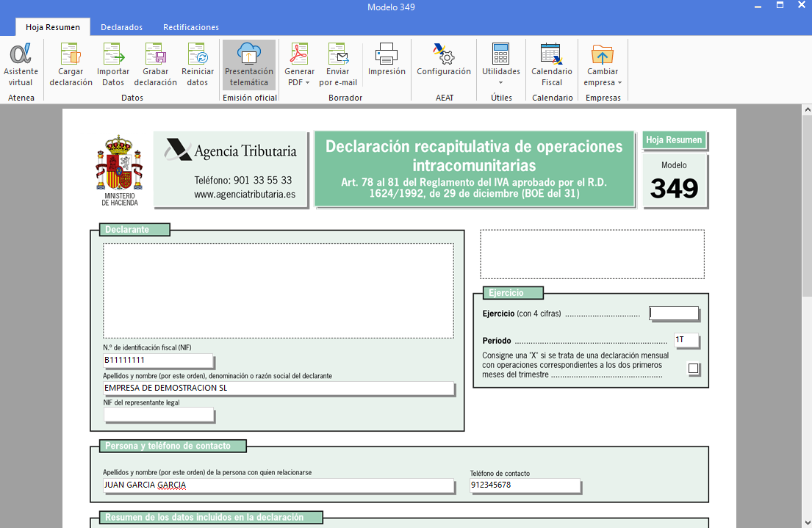Click www.agenciatributaria.es text
The width and height of the screenshot is (812, 528).
tap(245, 195)
